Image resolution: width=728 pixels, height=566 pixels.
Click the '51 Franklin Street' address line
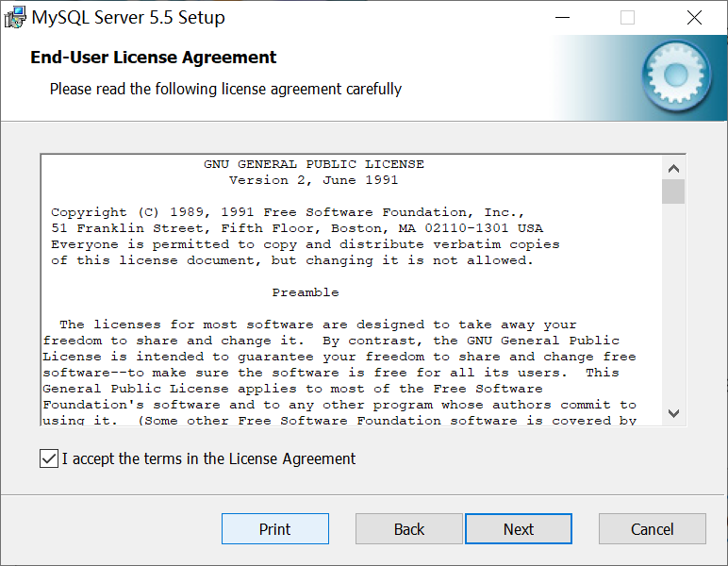pos(297,228)
